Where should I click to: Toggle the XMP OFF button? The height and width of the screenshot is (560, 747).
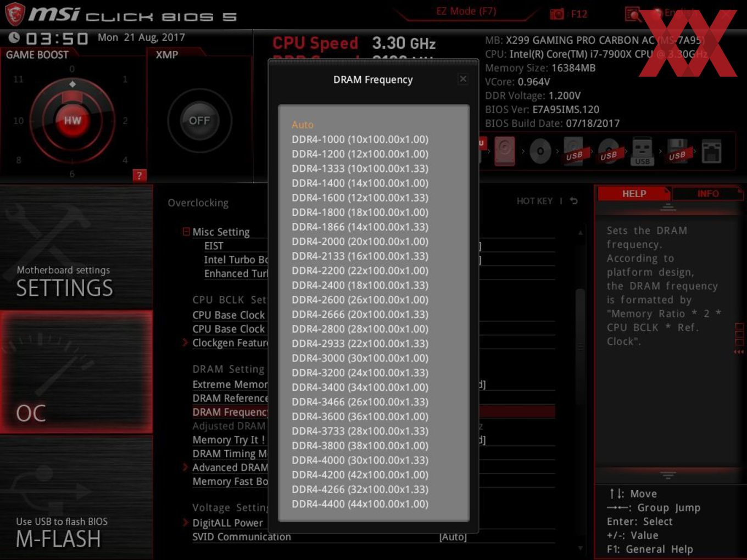pos(199,120)
